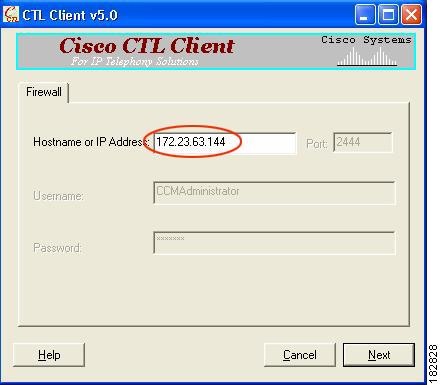Close the CTL Client window
The height and width of the screenshot is (385, 440).
[x=411, y=15]
